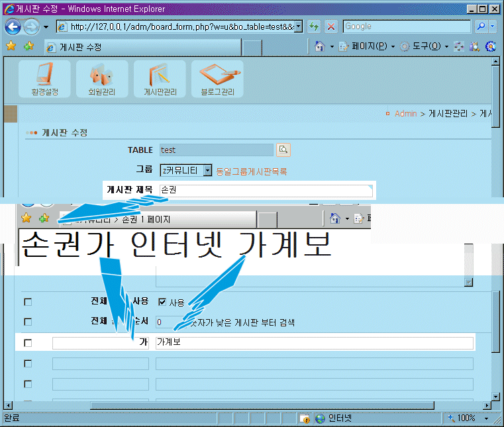Open the address bar URL dropdown

[298, 26]
